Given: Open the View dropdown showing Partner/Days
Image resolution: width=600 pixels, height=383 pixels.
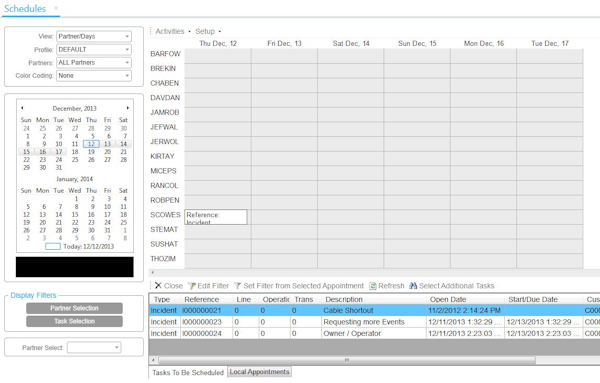Looking at the screenshot, I should (x=94, y=36).
